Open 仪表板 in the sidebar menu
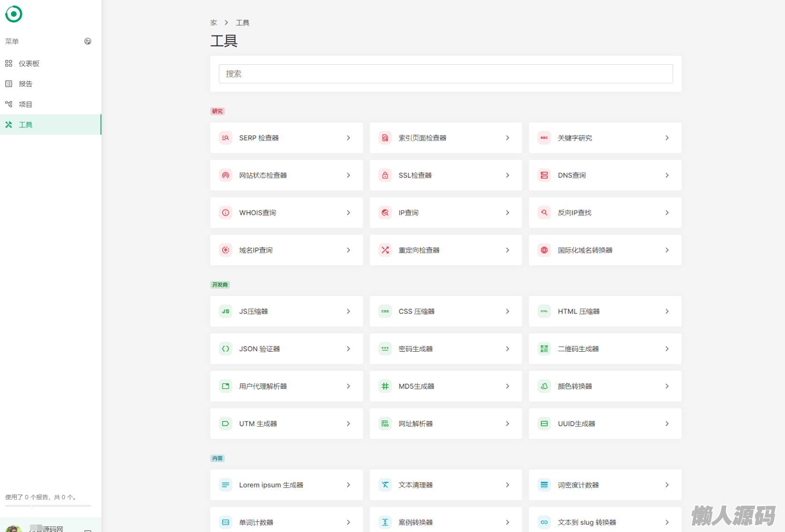Screen dimensions: 785x532 (29, 64)
